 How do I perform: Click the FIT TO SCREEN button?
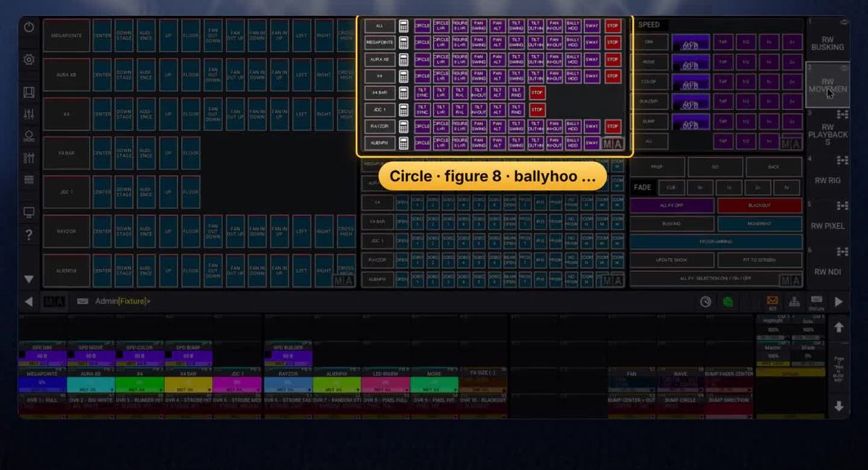[x=759, y=260]
